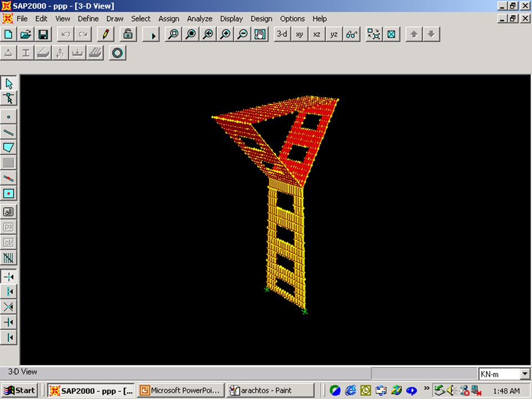The width and height of the screenshot is (532, 399).
Task: Select the quick draw shell tool
Action: click(x=8, y=193)
